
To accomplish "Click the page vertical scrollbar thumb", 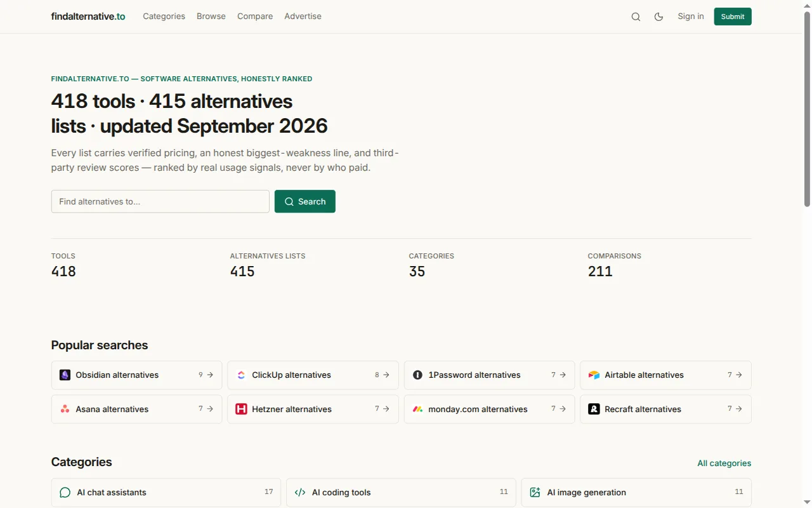I will [807, 108].
